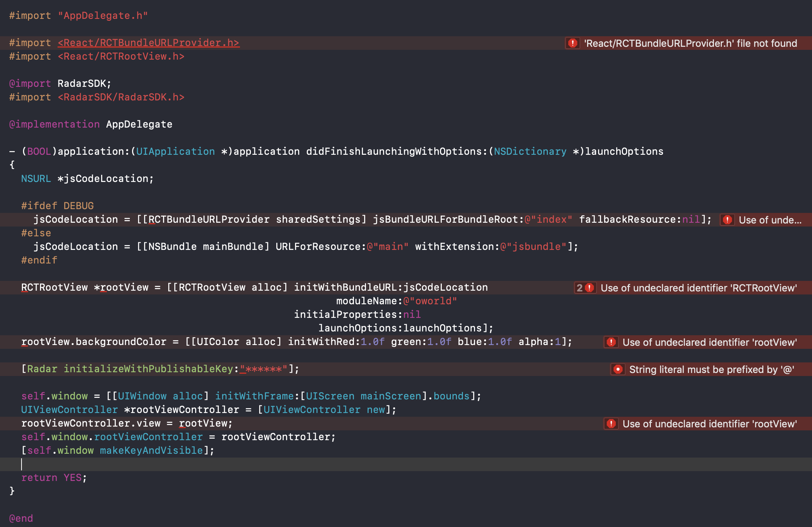812x527 pixels.
Task: Click error icon beside RCTRootView undeclared identifier
Action: click(590, 288)
